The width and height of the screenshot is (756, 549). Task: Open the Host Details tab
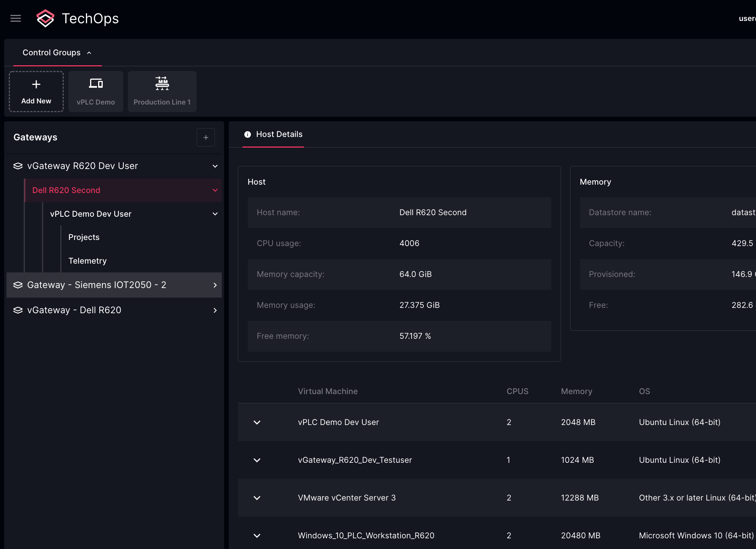tap(273, 134)
